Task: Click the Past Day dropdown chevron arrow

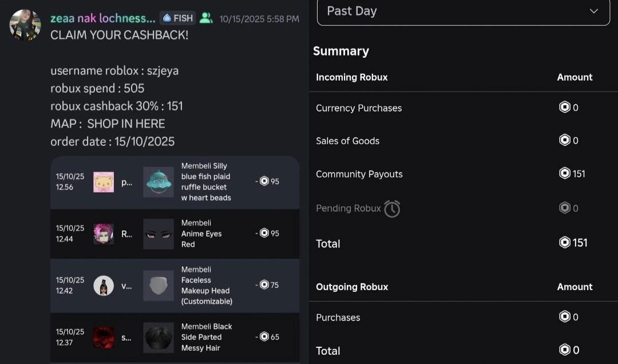Action: coord(593,11)
